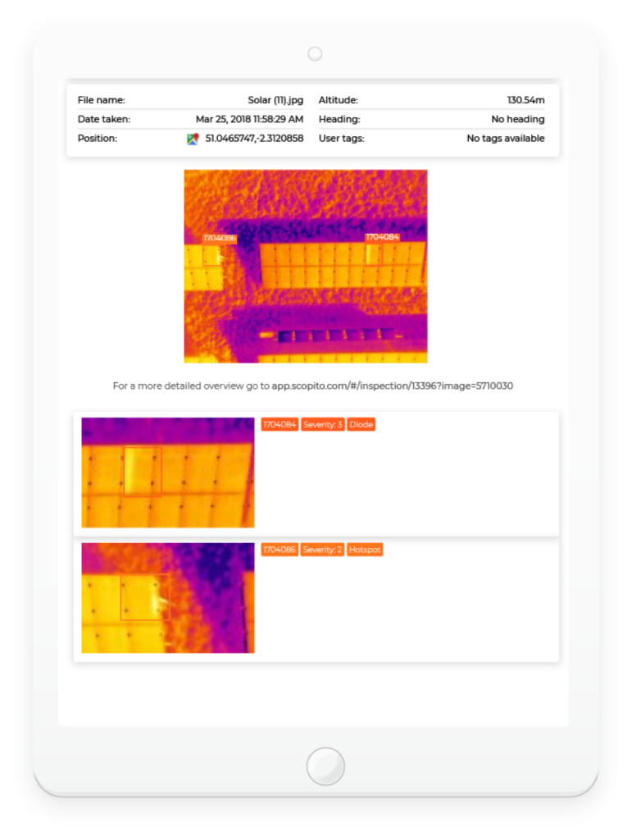This screenshot has width=632, height=840.
Task: Tap the tablet front camera dot
Action: tap(316, 53)
